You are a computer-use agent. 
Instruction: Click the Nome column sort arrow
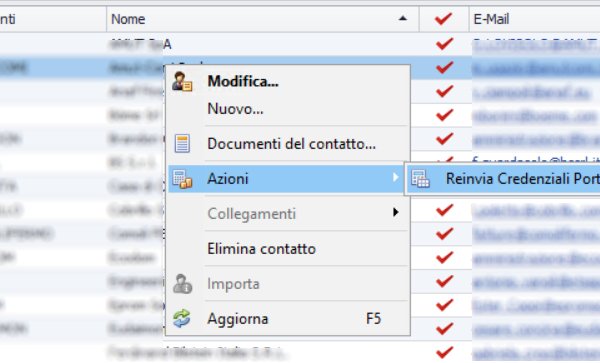click(403, 18)
